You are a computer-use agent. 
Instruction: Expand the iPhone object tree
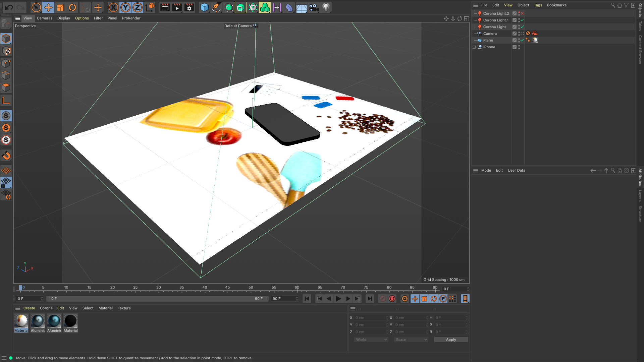474,47
